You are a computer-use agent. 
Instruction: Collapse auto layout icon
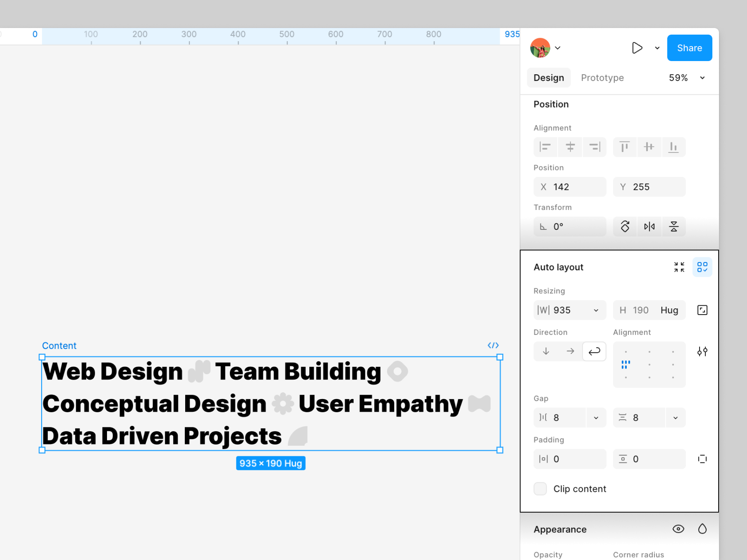coord(679,267)
